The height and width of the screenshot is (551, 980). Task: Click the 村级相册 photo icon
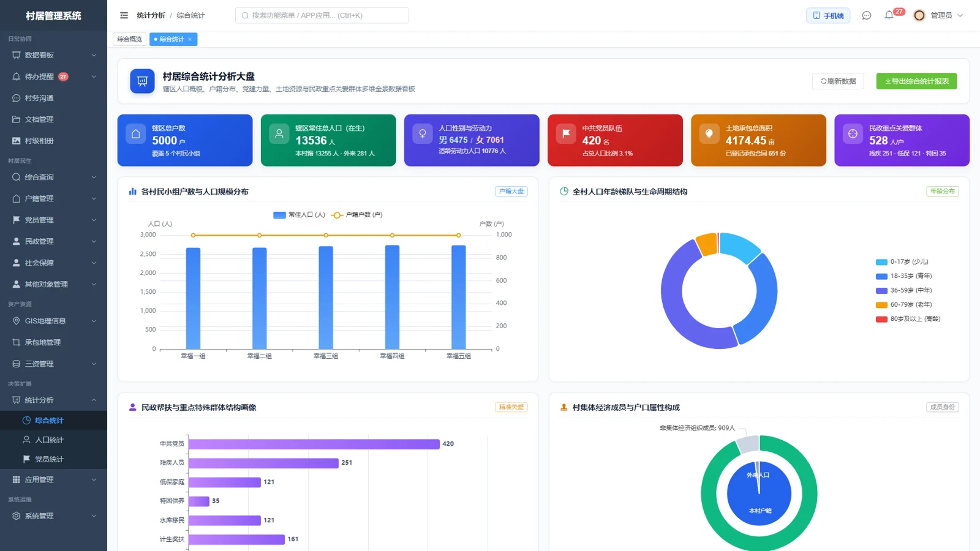17,141
